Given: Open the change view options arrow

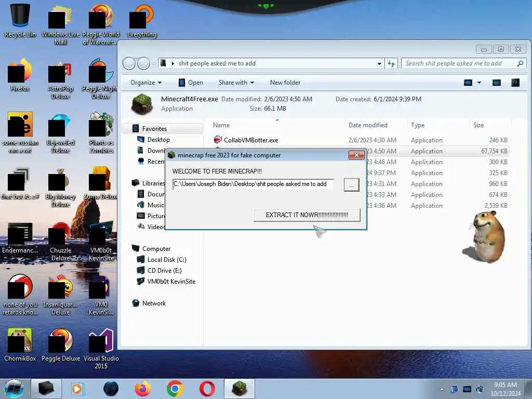Looking at the screenshot, I should (479, 83).
